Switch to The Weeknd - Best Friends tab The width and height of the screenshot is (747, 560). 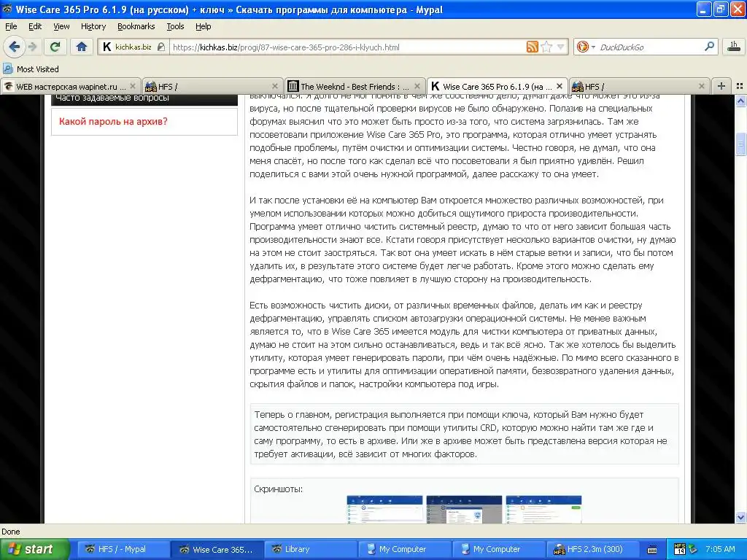pyautogui.click(x=355, y=86)
